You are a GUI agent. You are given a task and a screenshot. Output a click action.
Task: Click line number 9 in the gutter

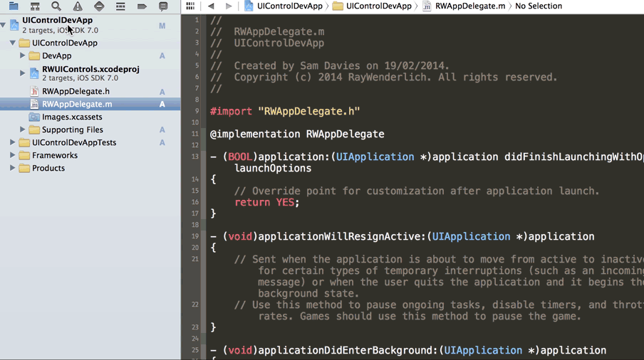(x=197, y=111)
